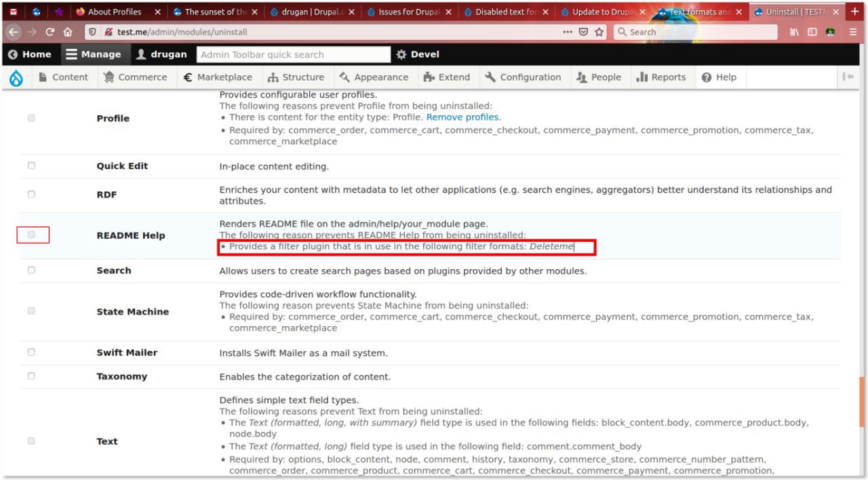Switch to Issues for Drupal tab
The image size is (868, 480).
coord(409,12)
